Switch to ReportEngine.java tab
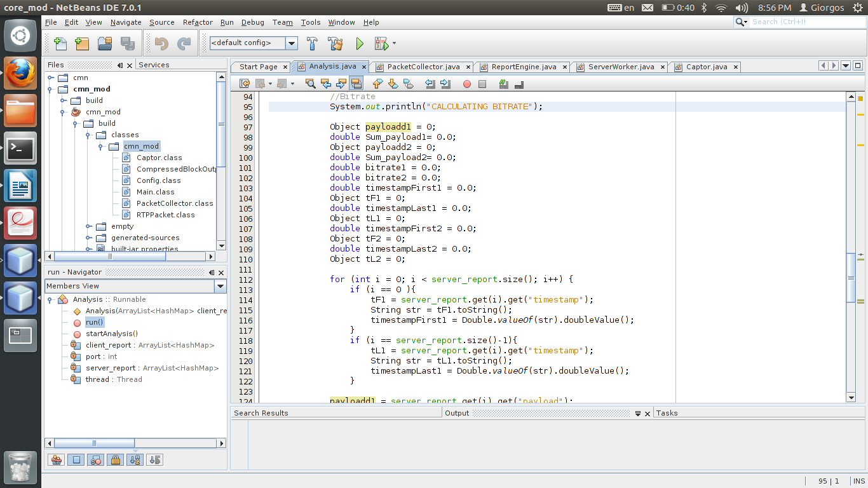Viewport: 868px width, 488px height. point(524,67)
